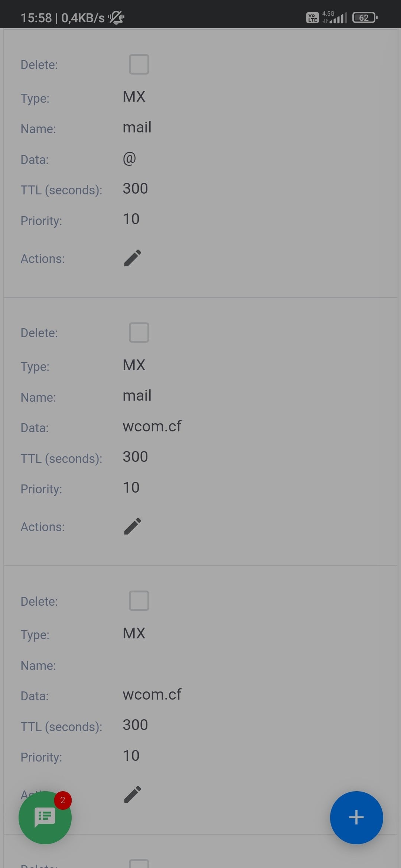Tap the @ data value
This screenshot has height=868, width=401.
[x=129, y=158]
